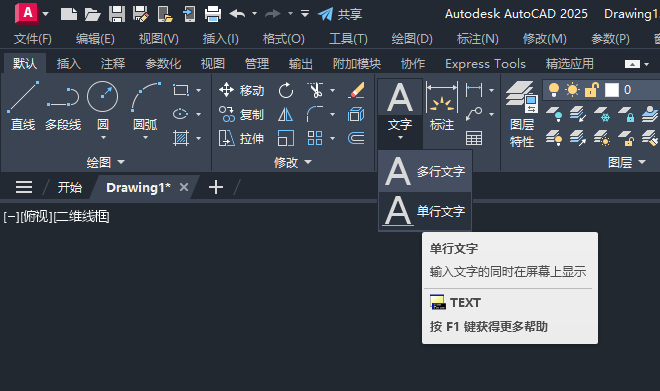Toggle layer freeze sun icon
Screen dimensions: 660x391
point(572,90)
